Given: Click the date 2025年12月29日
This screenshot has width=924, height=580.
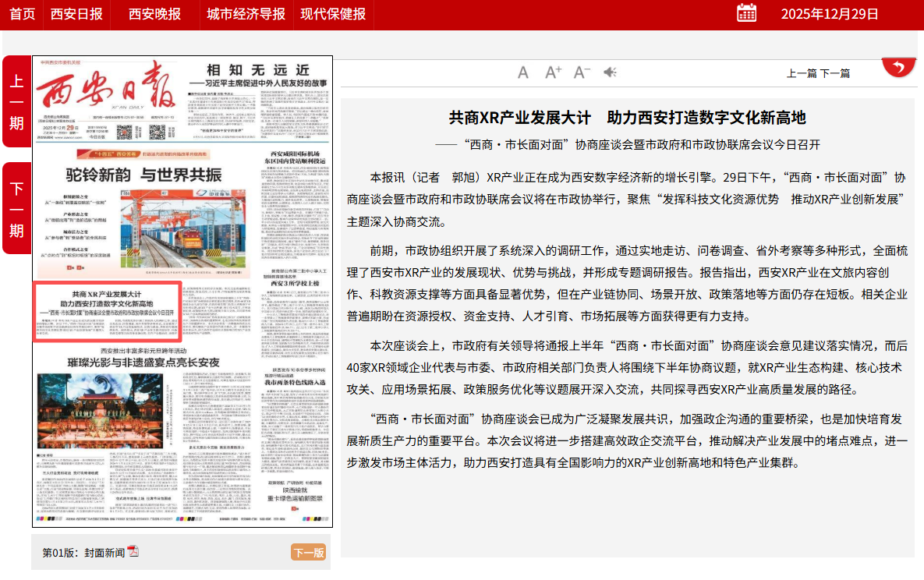Looking at the screenshot, I should point(830,14).
